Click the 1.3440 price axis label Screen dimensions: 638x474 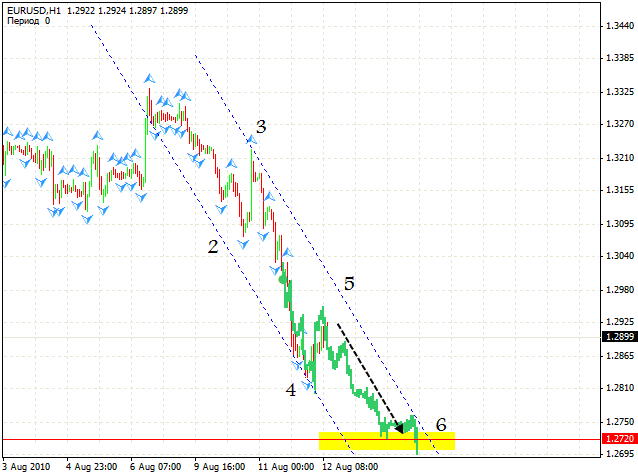pyautogui.click(x=620, y=26)
